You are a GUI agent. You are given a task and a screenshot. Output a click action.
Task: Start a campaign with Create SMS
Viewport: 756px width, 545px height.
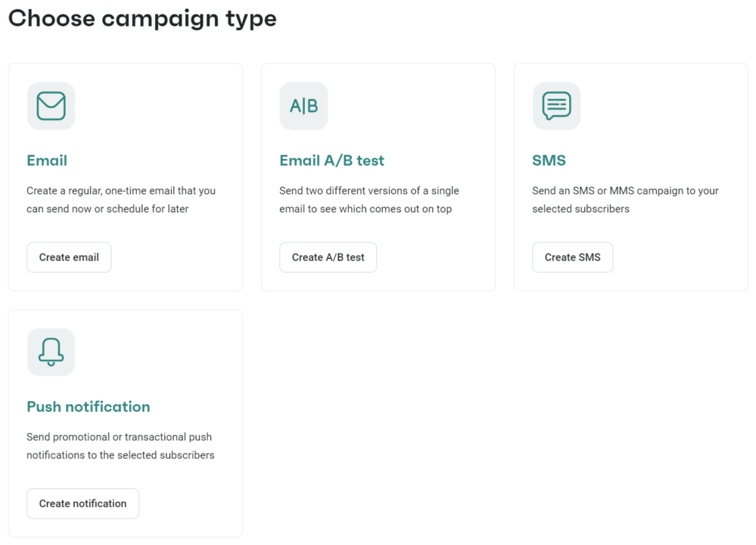click(x=572, y=257)
